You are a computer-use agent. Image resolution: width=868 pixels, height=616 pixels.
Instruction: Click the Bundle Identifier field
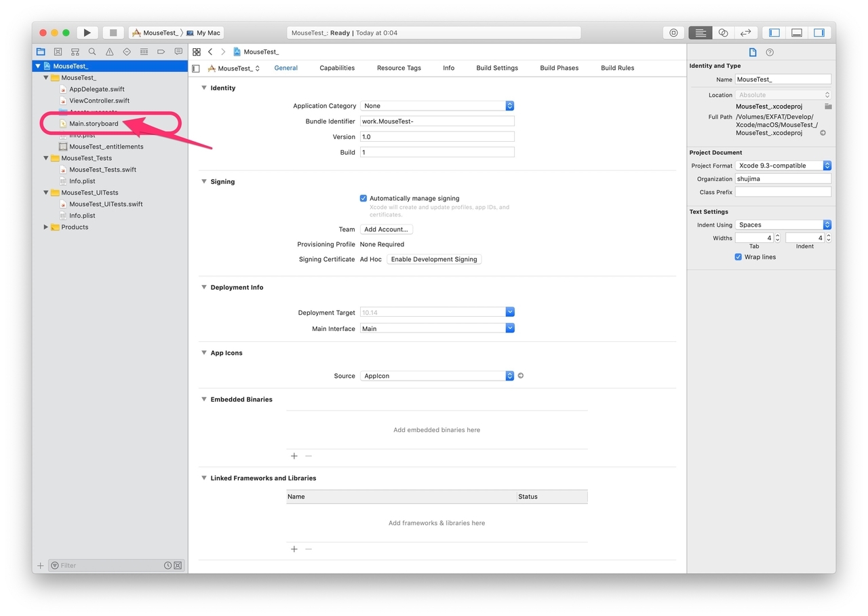click(437, 121)
